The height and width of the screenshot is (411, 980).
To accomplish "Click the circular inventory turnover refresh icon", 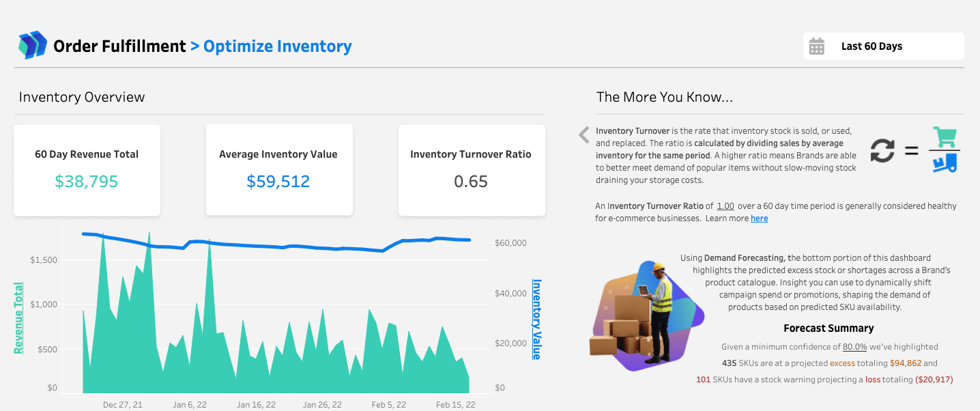I will click(x=882, y=150).
